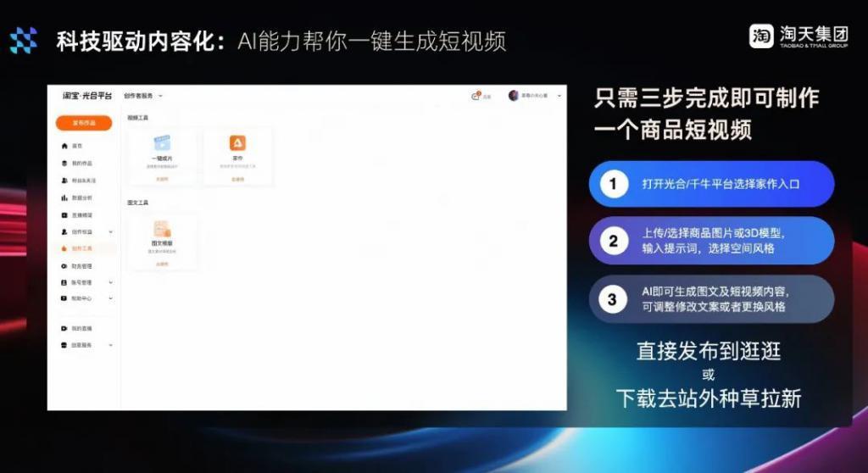Open 我的直播 in the sidebar
The height and width of the screenshot is (473, 868).
tap(77, 328)
